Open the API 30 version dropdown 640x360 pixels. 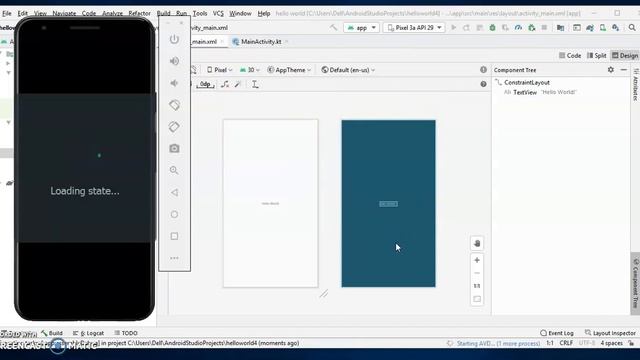point(249,70)
